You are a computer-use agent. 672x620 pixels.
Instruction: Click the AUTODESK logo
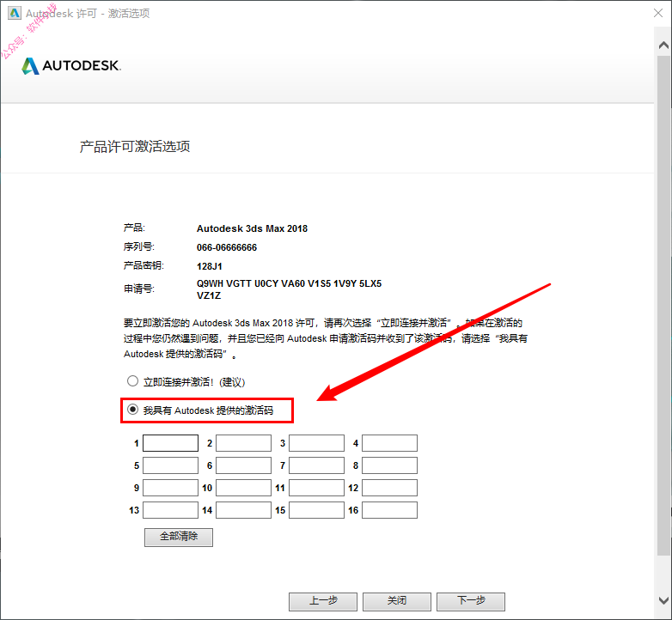(x=71, y=65)
